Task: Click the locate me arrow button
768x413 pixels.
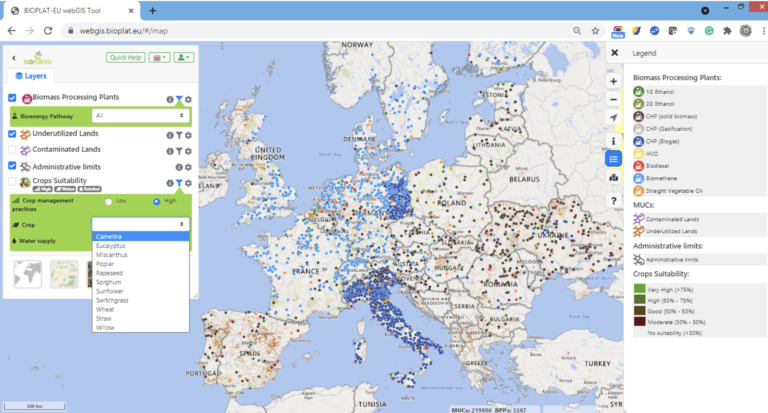Action: pyautogui.click(x=613, y=118)
